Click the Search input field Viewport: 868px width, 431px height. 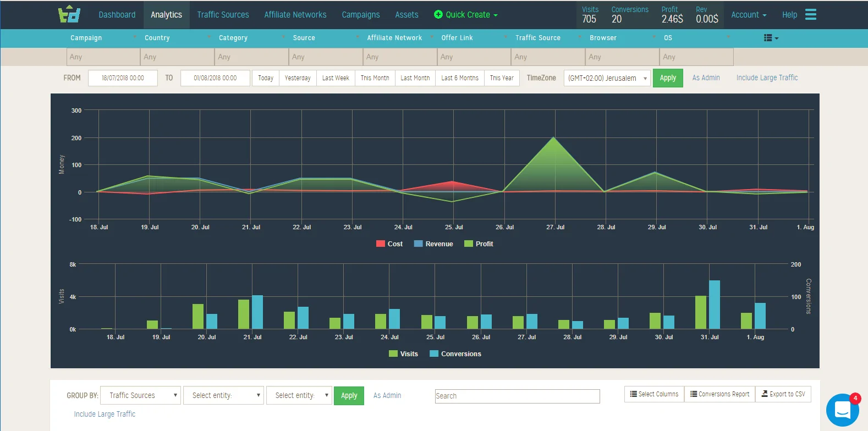click(517, 396)
